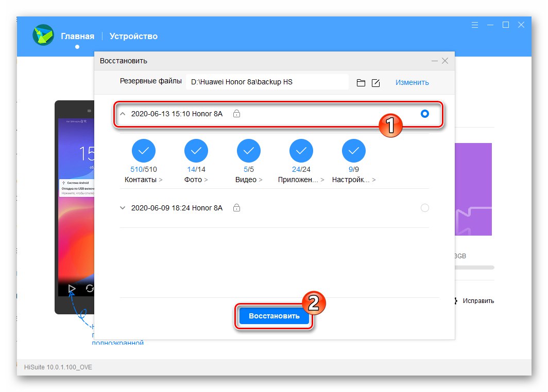Uncheck the Фото checkmark circle
The image size is (548, 392).
click(196, 151)
